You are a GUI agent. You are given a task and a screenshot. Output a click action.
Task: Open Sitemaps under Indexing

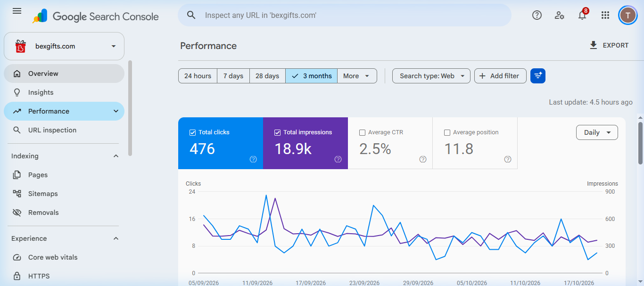point(64,194)
